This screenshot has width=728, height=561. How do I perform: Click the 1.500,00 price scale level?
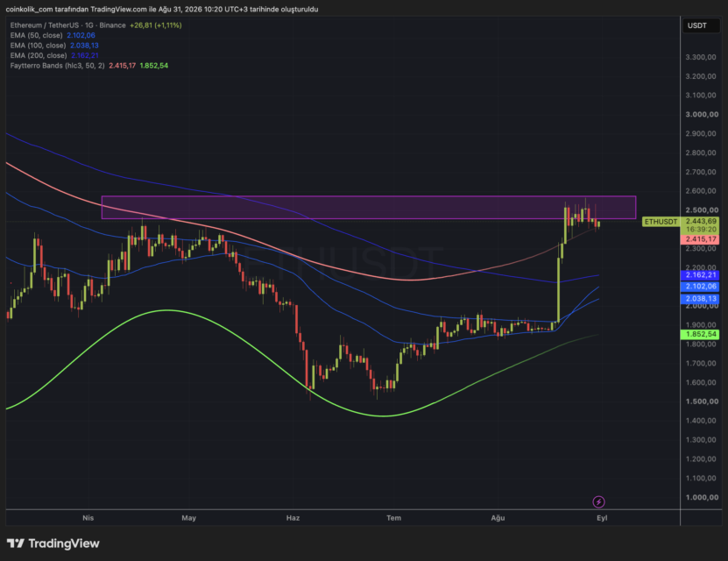[x=702, y=401]
